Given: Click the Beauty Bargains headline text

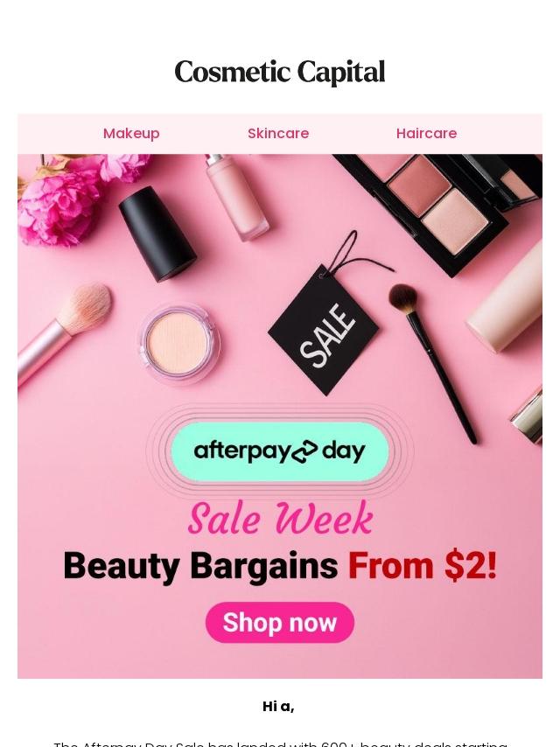Looking at the screenshot, I should [x=200, y=566].
